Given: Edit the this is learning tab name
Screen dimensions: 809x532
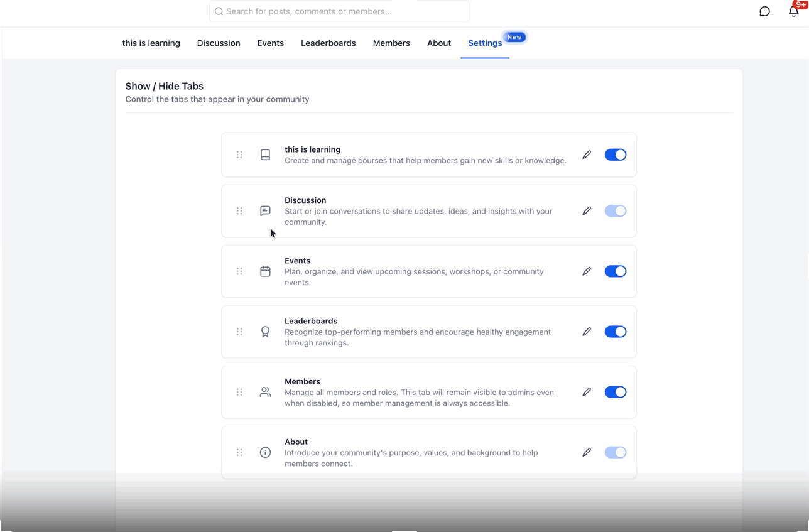Looking at the screenshot, I should coord(587,155).
